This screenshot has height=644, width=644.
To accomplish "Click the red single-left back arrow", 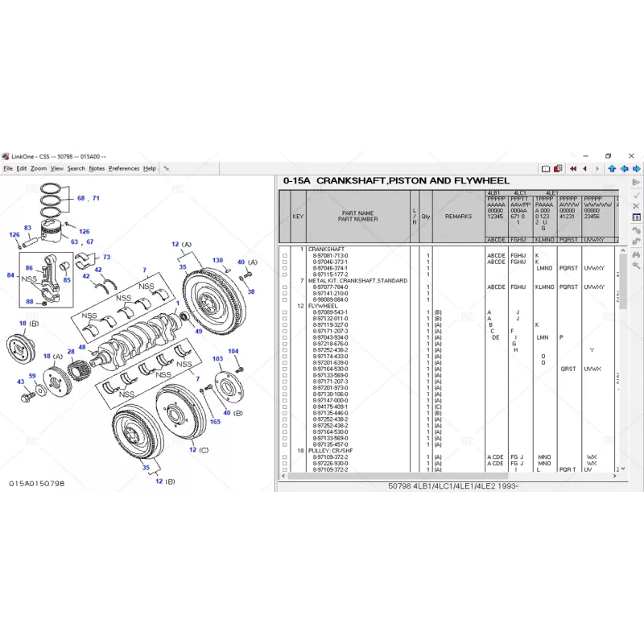I will (x=584, y=168).
